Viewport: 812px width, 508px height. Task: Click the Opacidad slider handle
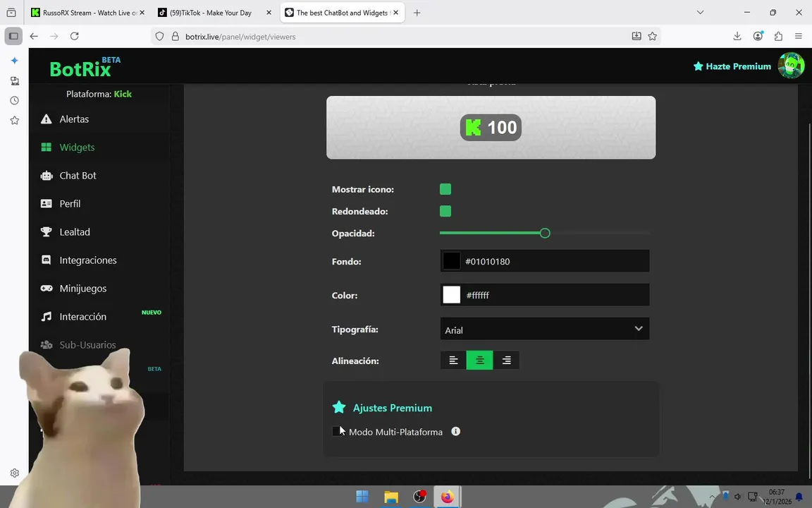coord(545,234)
